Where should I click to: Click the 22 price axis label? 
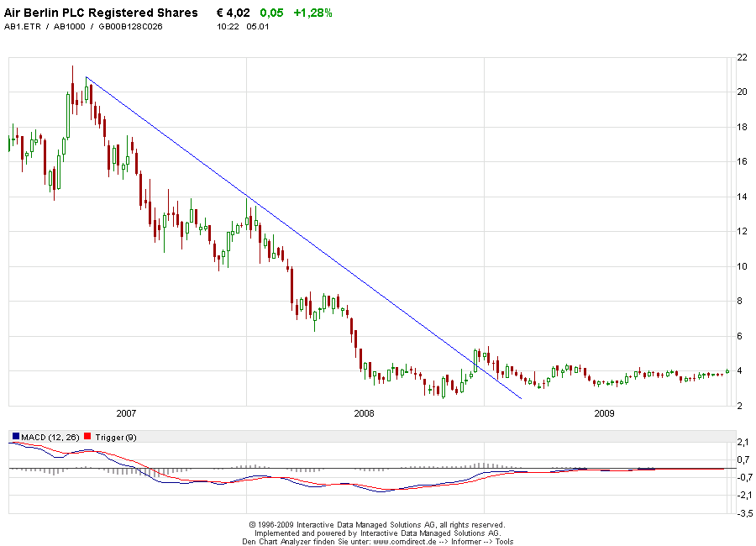click(x=742, y=57)
